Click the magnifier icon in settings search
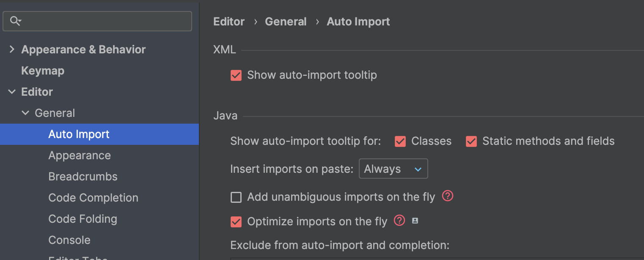The height and width of the screenshot is (260, 644). [x=15, y=21]
